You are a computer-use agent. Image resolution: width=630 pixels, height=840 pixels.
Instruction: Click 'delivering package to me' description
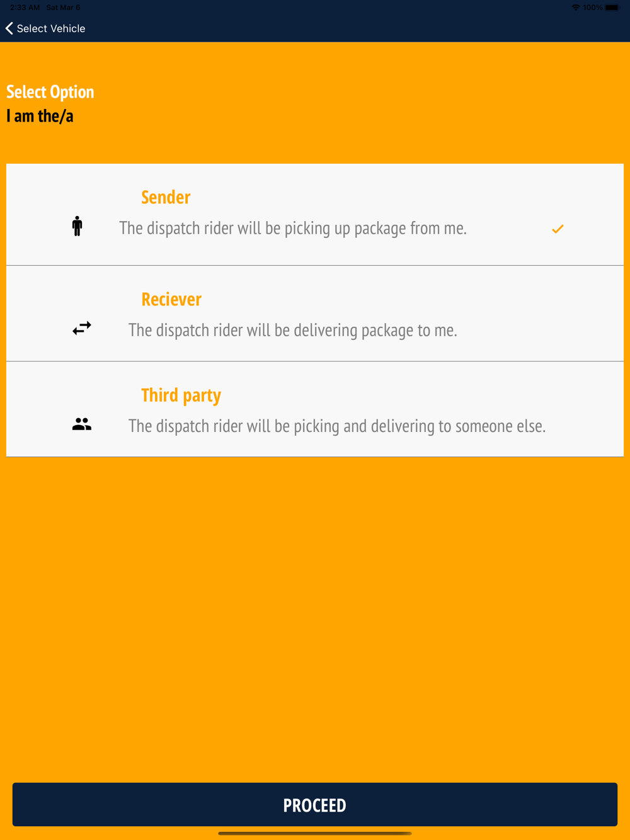pos(293,330)
